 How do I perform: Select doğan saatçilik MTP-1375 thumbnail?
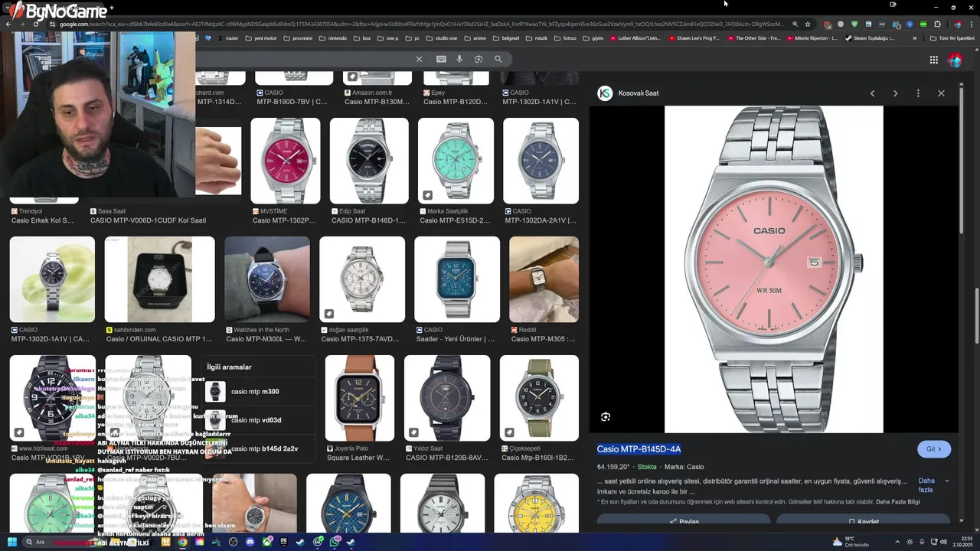click(362, 279)
